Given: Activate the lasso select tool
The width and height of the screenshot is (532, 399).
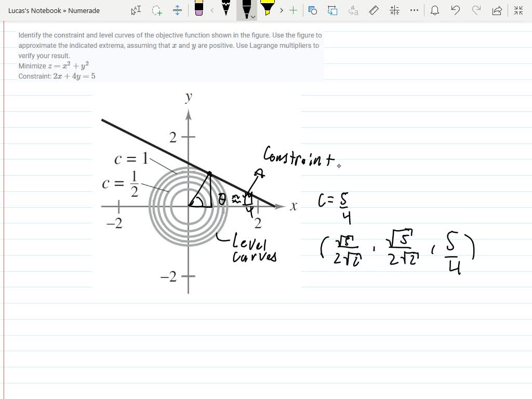Looking at the screenshot, I should (156, 10).
